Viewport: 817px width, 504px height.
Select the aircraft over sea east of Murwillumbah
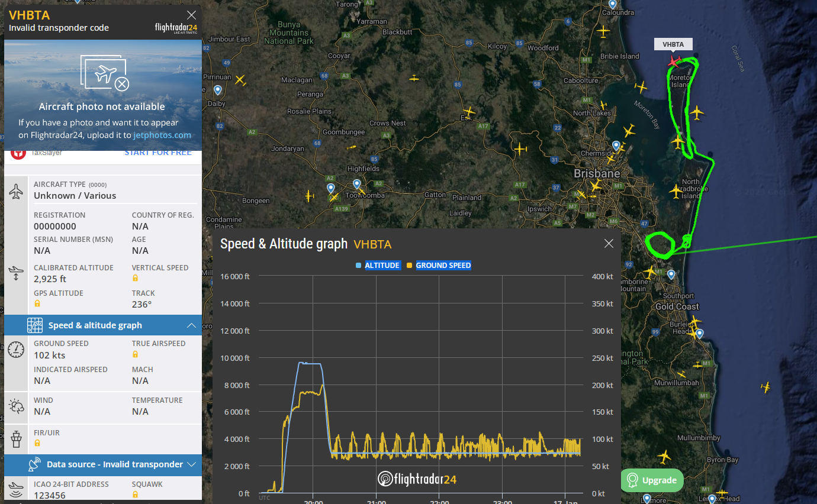765,387
